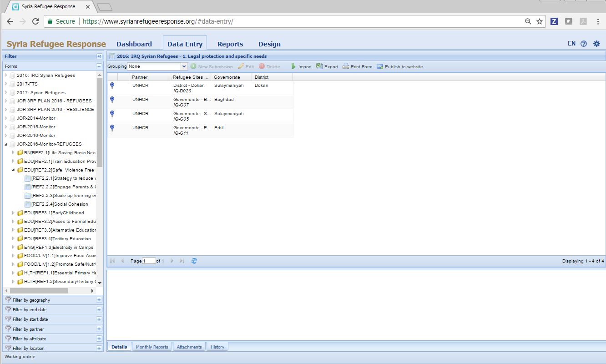Image resolution: width=606 pixels, height=364 pixels.
Task: Sort by the Governorate column header
Action: pos(231,77)
